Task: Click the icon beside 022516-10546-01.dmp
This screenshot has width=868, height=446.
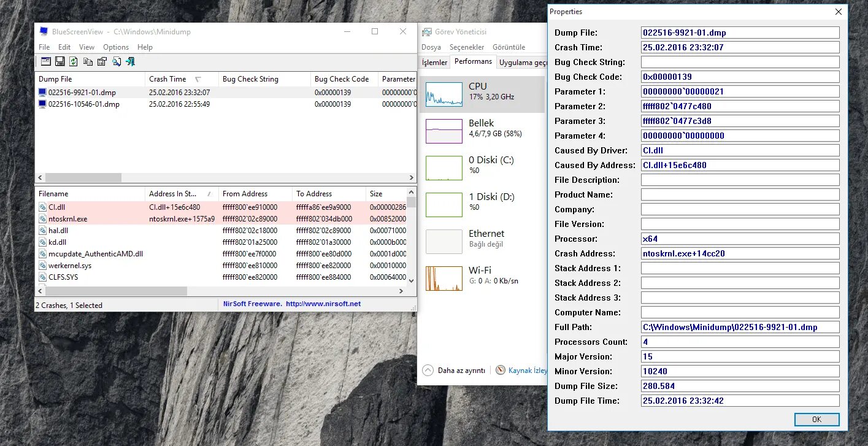Action: pyautogui.click(x=42, y=104)
